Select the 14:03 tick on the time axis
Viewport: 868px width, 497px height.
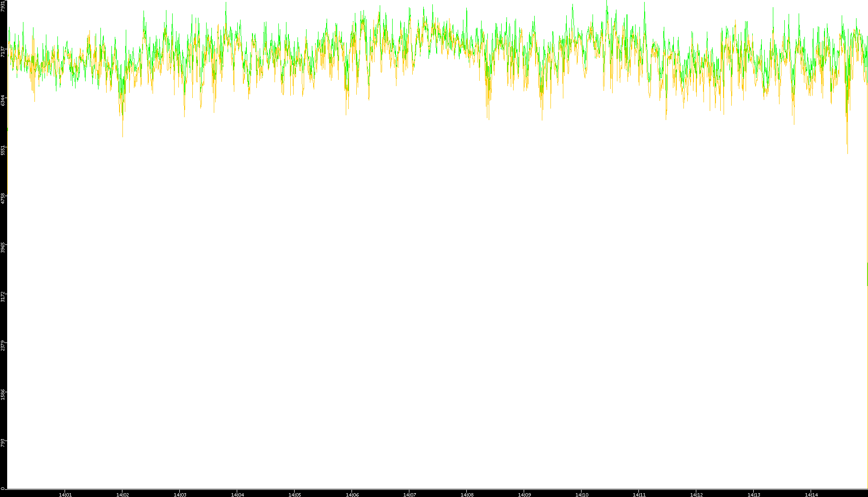click(180, 494)
